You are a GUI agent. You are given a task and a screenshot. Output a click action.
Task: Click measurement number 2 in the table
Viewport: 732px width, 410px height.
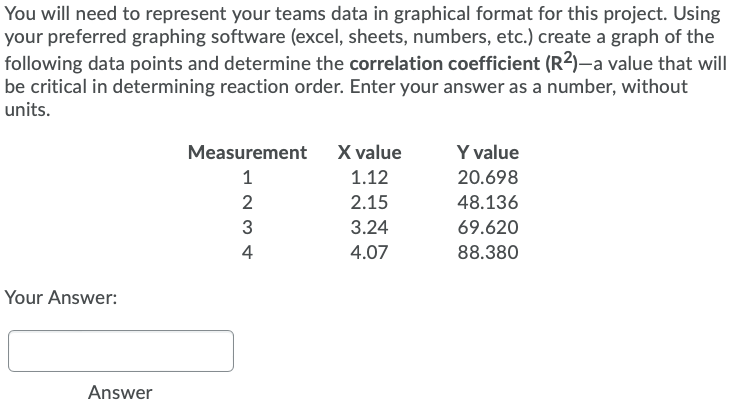pyautogui.click(x=247, y=202)
